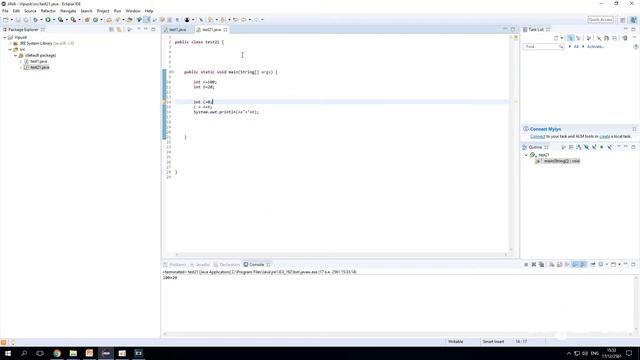
Task: Open the New file dropdown arrow
Action: click(11, 20)
